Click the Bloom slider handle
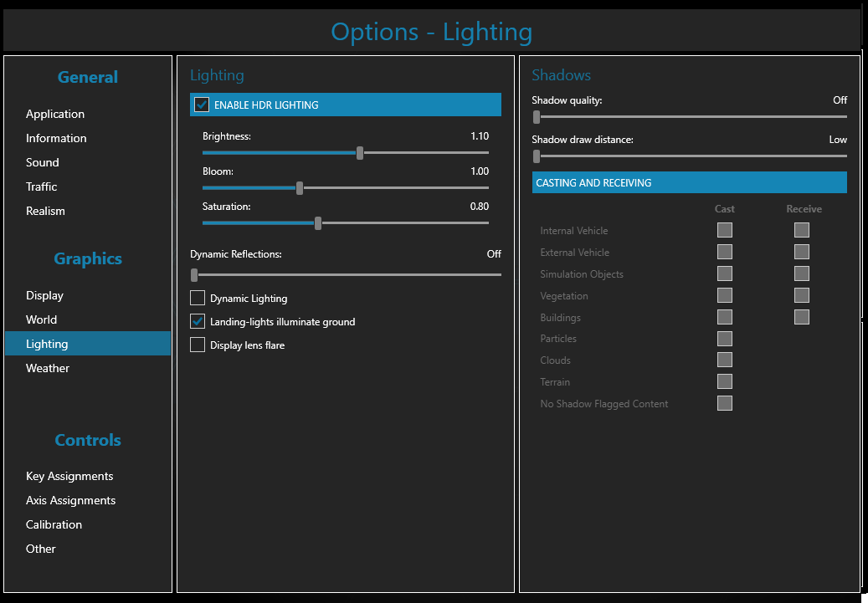 point(300,188)
